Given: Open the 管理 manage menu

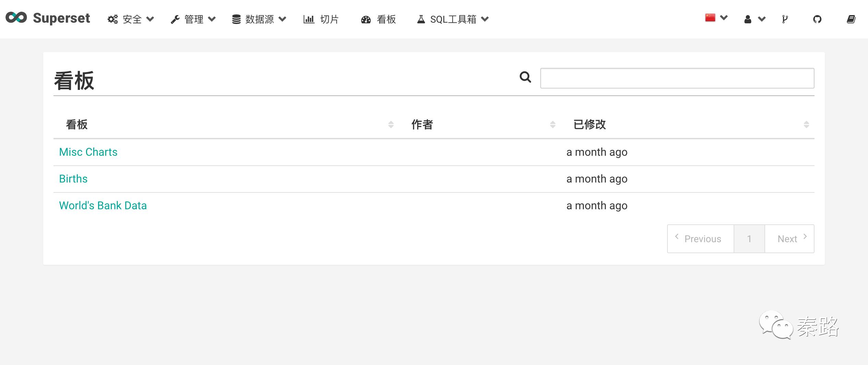Looking at the screenshot, I should pyautogui.click(x=193, y=19).
